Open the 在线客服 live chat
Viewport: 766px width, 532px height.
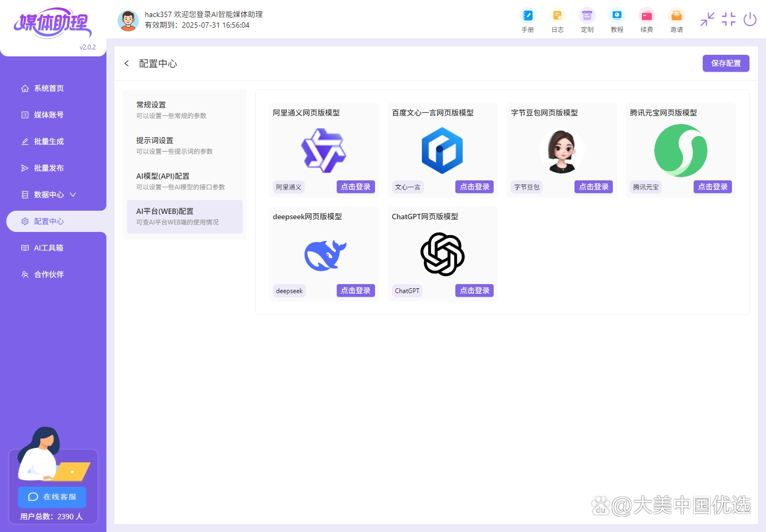tap(52, 497)
